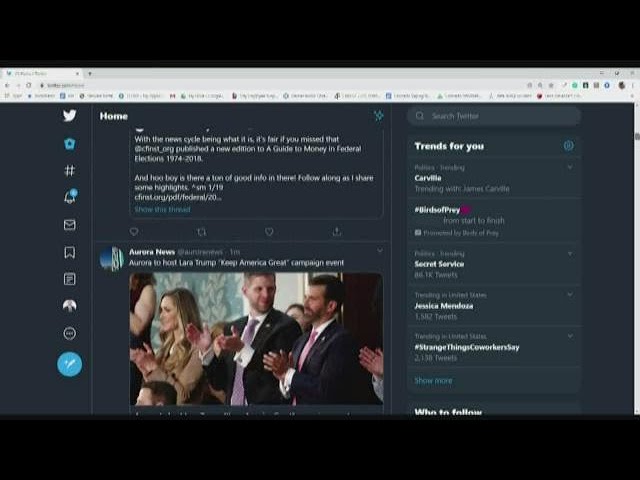Viewport: 640px width, 480px height.
Task: Toggle latest tweets sparkle icon
Action: [379, 116]
